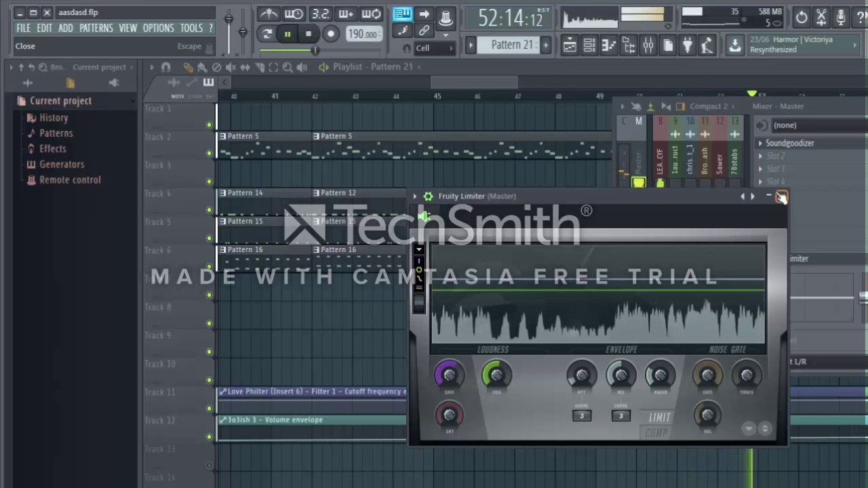Select the playlist mute tool
This screenshot has height=488, width=868.
(x=231, y=67)
